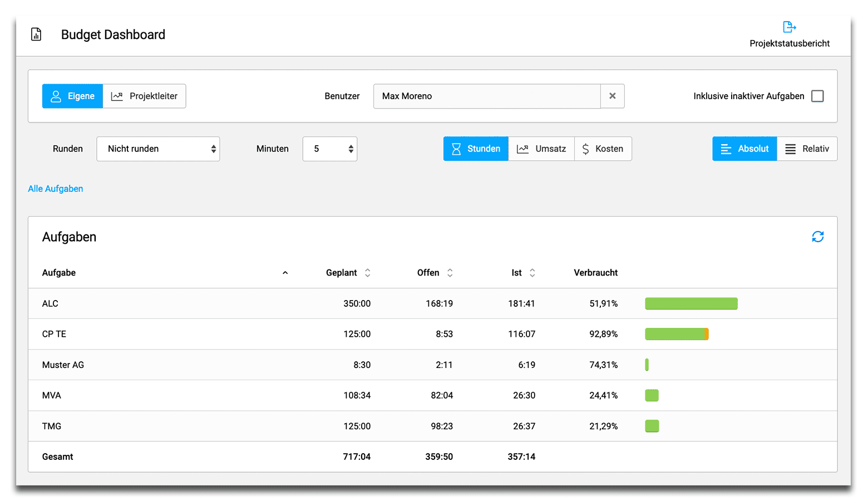Click CP TE open value 8:53
The image size is (868, 501).
(x=444, y=334)
